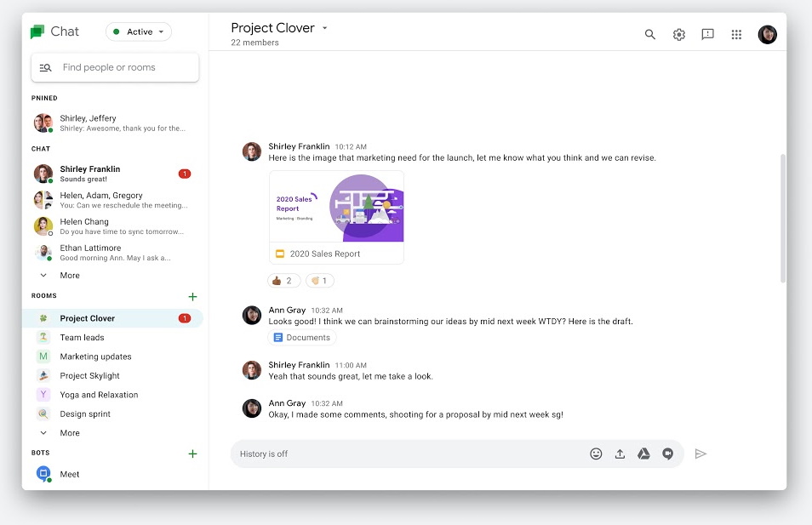Screen dimensions: 812x525
Task: Send feedback using the speech bubble icon
Action: point(707,35)
